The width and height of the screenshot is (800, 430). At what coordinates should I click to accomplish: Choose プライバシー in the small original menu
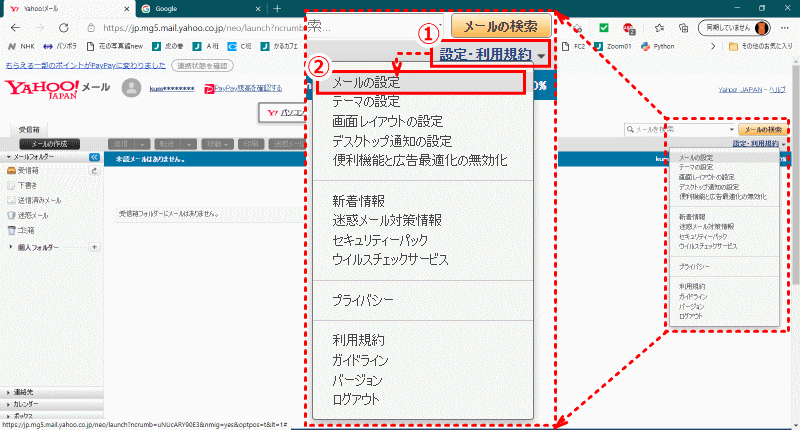(x=694, y=267)
